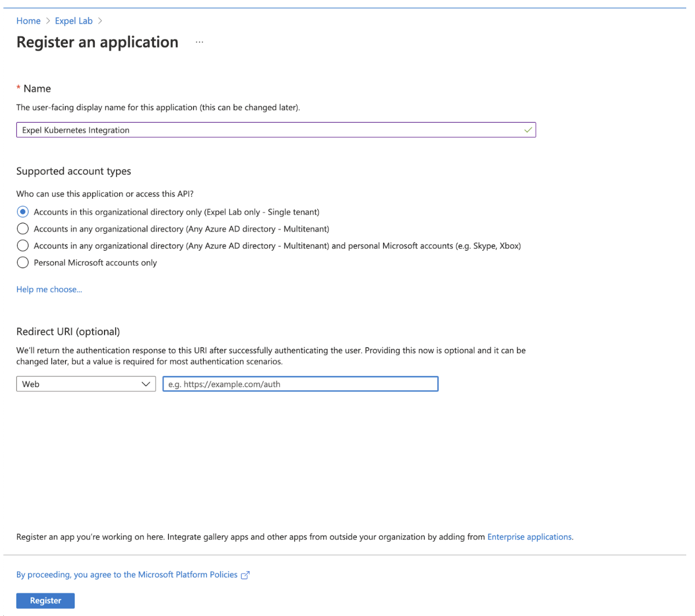The width and height of the screenshot is (695, 616).
Task: Click the Register an application heading
Action: [97, 42]
